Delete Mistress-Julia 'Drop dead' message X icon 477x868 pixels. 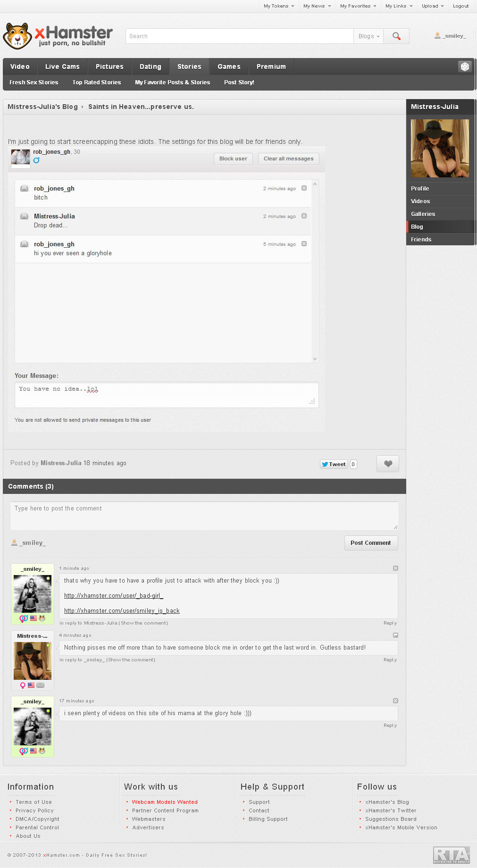pos(304,216)
